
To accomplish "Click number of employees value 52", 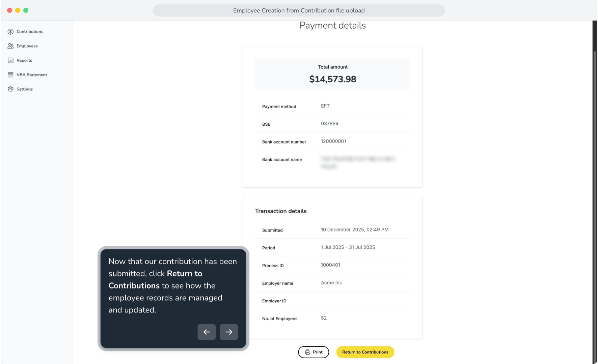I will click(x=324, y=318).
